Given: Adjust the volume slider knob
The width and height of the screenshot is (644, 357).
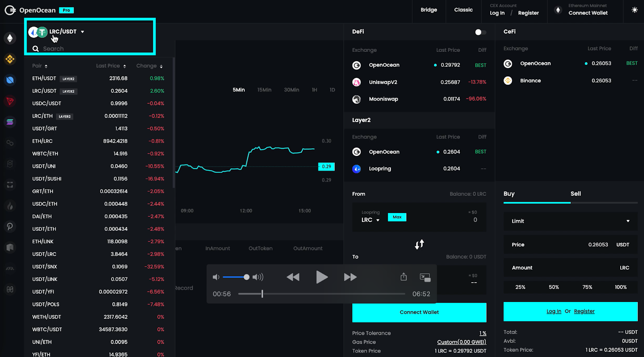Looking at the screenshot, I should tap(246, 277).
